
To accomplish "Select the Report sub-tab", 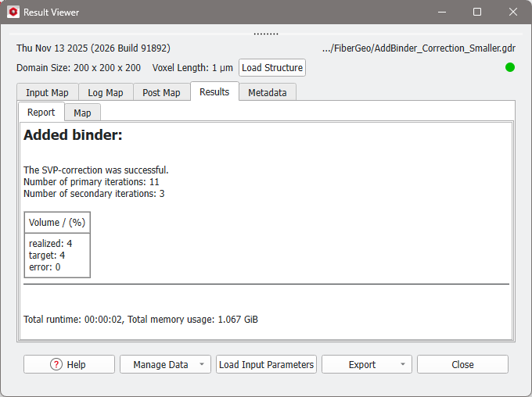I will click(x=41, y=113).
